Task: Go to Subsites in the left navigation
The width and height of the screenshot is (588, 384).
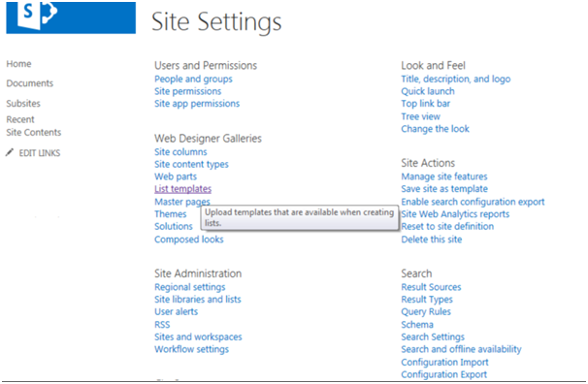Action: coord(23,103)
